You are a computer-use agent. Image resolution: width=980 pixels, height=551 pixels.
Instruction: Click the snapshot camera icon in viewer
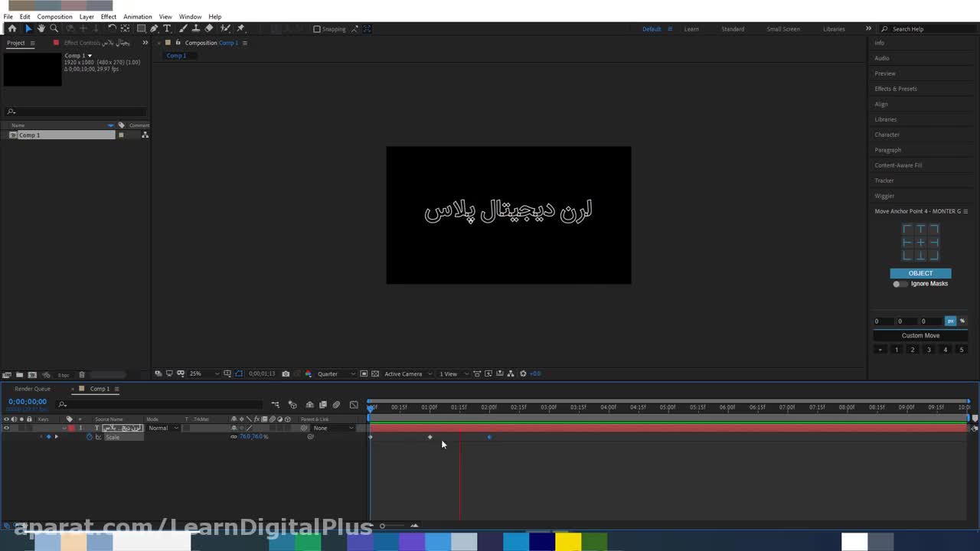tap(286, 374)
